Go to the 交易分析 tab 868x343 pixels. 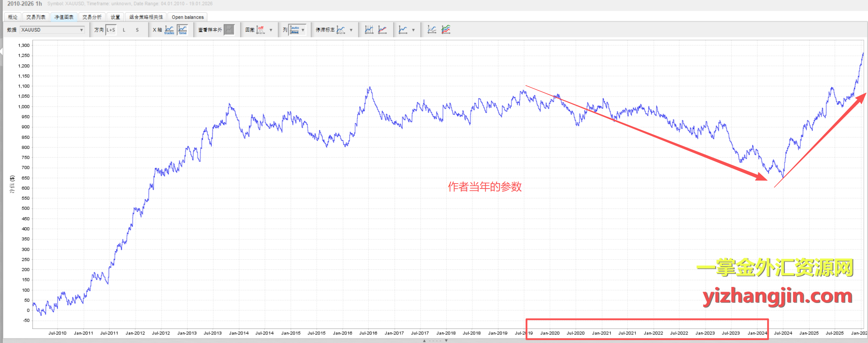(x=92, y=17)
